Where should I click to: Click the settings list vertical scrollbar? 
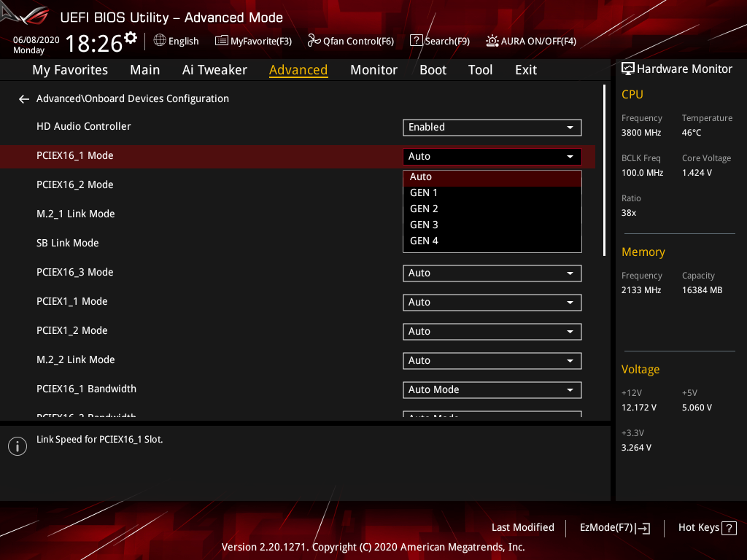coord(604,171)
